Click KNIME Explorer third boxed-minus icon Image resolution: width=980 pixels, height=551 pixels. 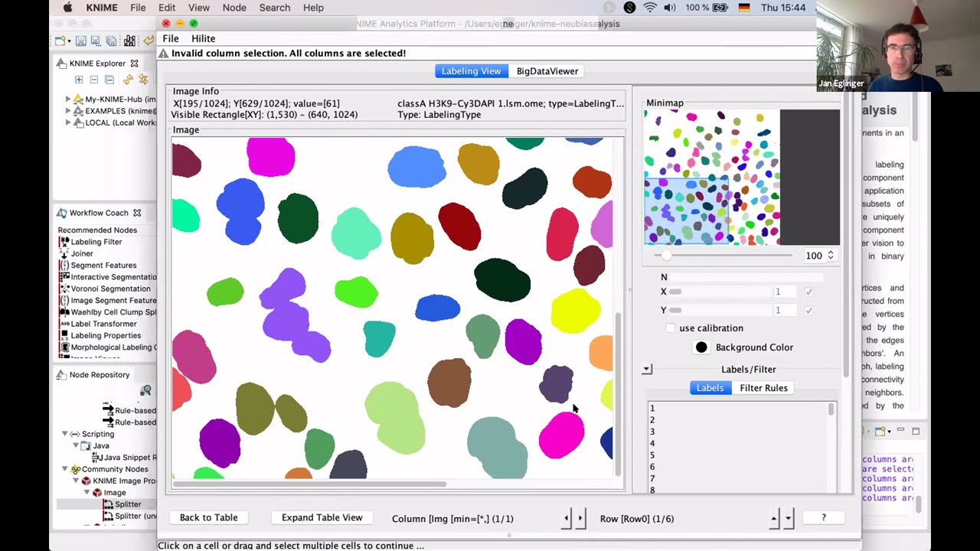pos(109,80)
